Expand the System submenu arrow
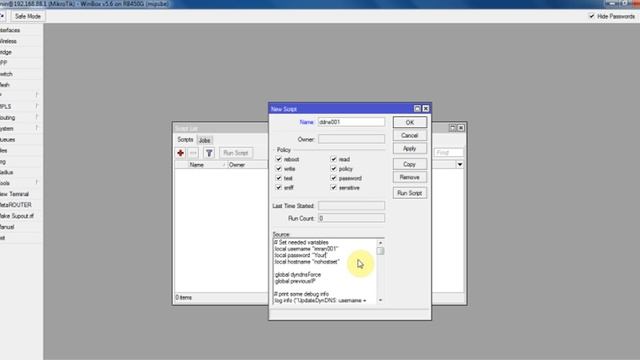The image size is (640, 360). point(37,128)
